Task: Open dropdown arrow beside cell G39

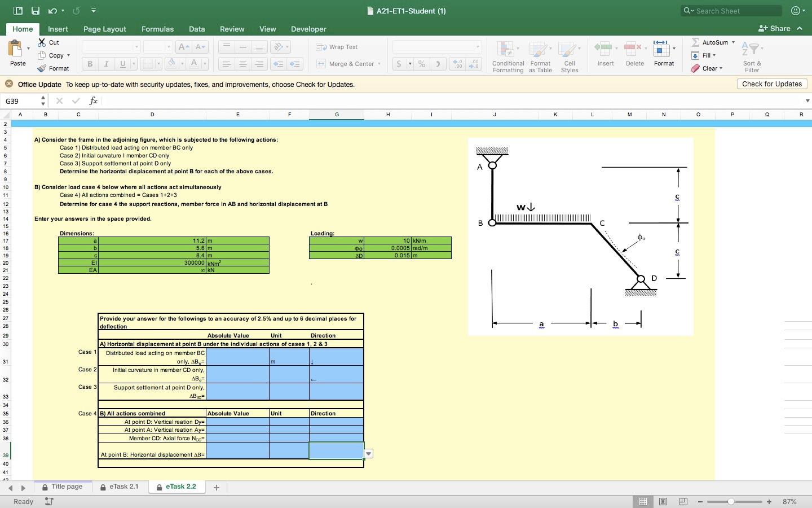Action: click(368, 454)
